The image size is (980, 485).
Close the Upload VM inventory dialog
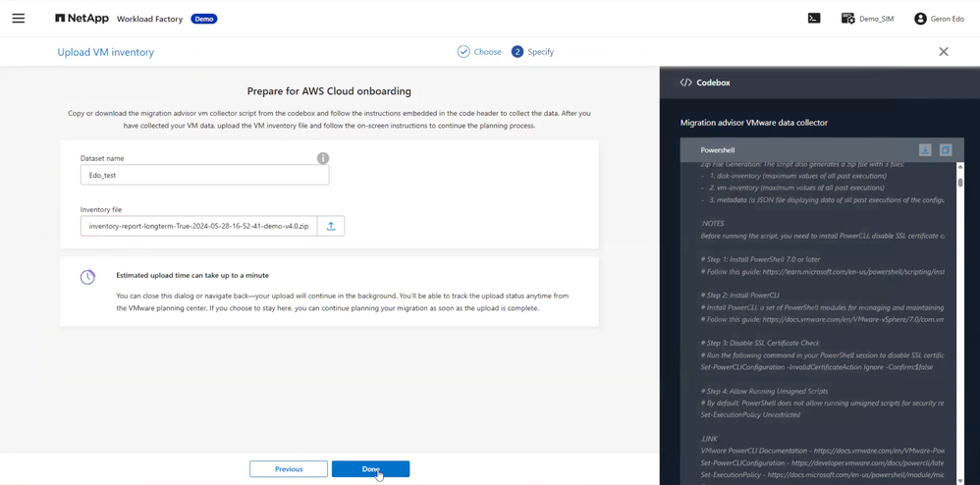pos(944,52)
